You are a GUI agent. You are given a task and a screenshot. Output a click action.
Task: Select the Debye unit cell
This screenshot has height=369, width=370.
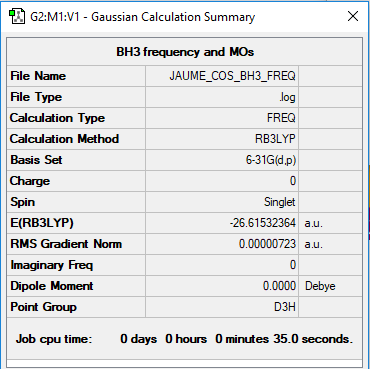[330, 286]
